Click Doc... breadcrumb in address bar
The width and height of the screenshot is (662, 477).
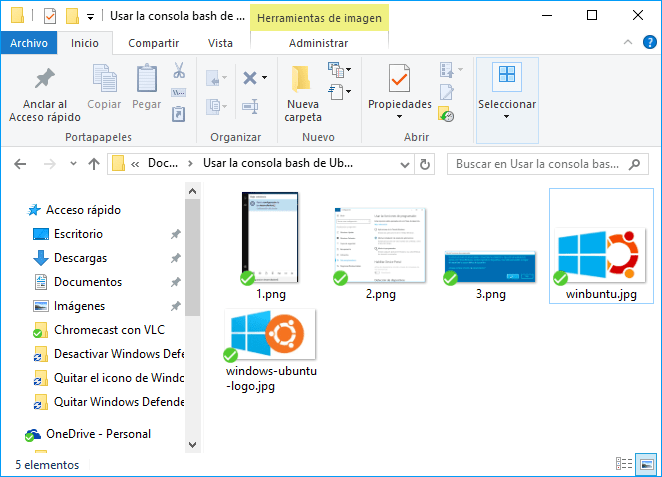(x=163, y=163)
